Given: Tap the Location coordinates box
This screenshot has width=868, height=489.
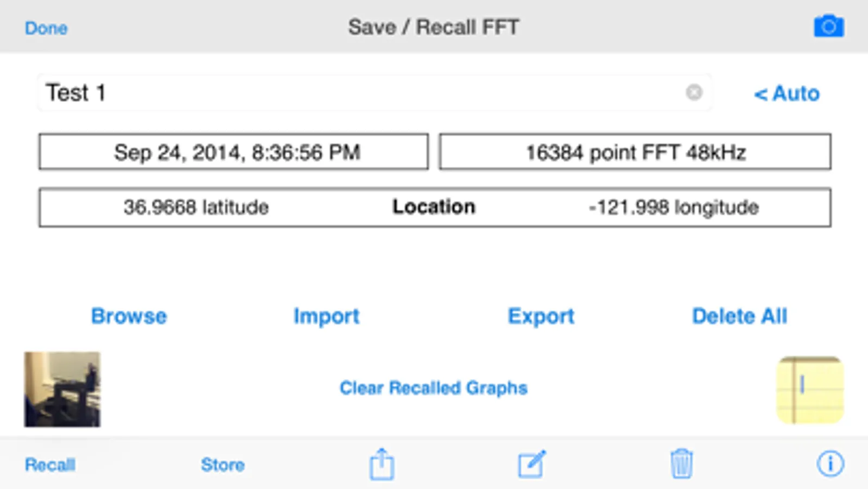Looking at the screenshot, I should (x=435, y=207).
